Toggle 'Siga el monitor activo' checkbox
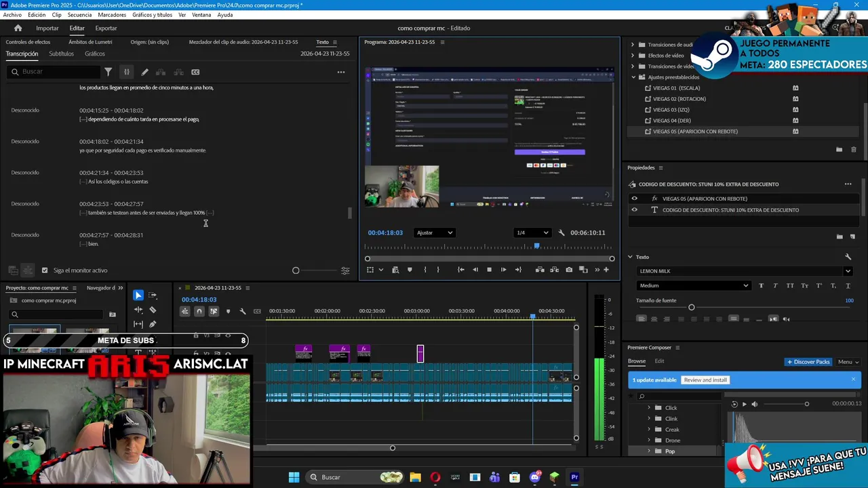The width and height of the screenshot is (868, 488). tap(45, 270)
